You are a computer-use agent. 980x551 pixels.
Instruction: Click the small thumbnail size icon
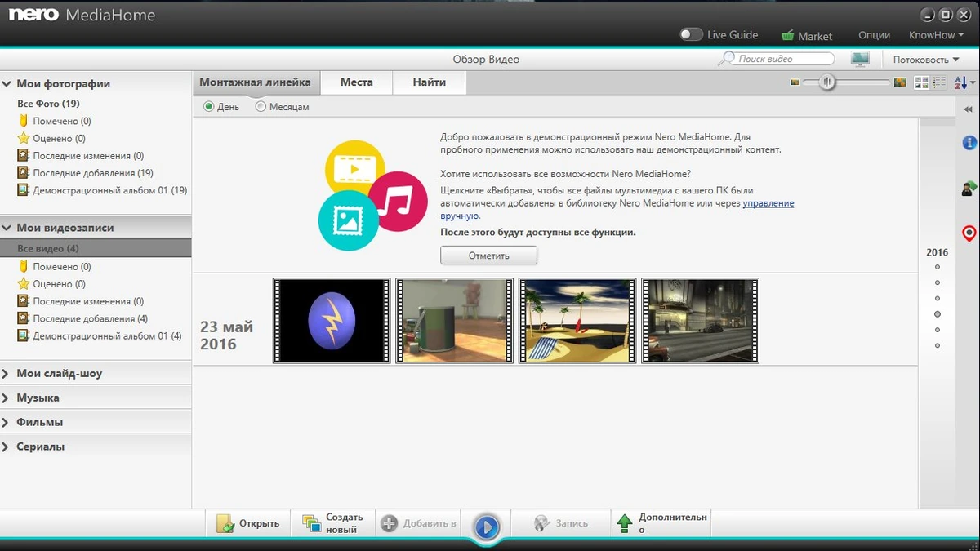click(794, 82)
